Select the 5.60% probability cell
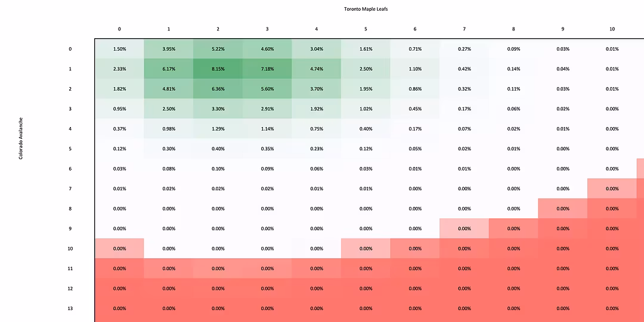The image size is (644, 322). [x=267, y=89]
